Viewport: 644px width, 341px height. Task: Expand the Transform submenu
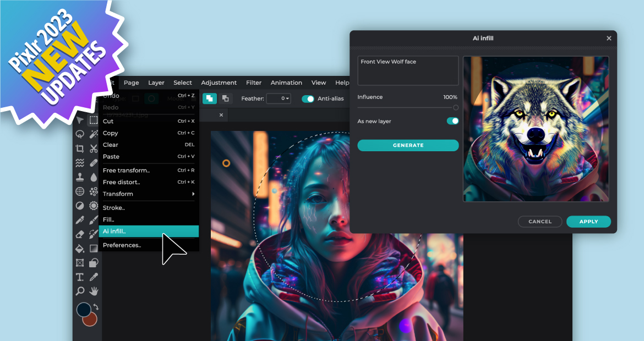(x=149, y=194)
